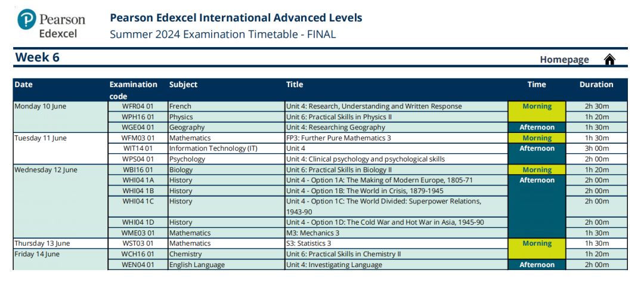Select the Wednesday 12 June date cell
This screenshot has width=644, height=282.
[60, 201]
